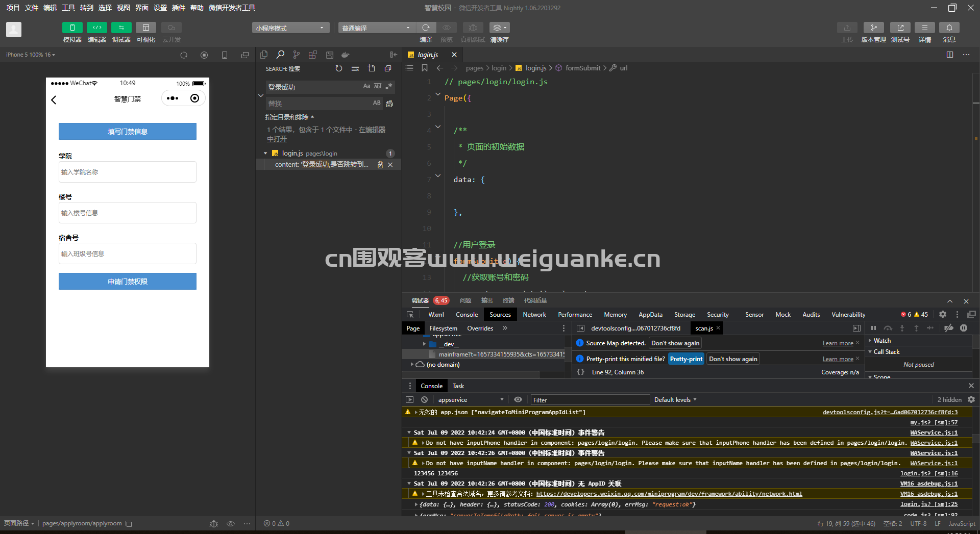Screen dimensions: 980x534
Task: Toggle preserve case AB in replace
Action: pos(377,103)
